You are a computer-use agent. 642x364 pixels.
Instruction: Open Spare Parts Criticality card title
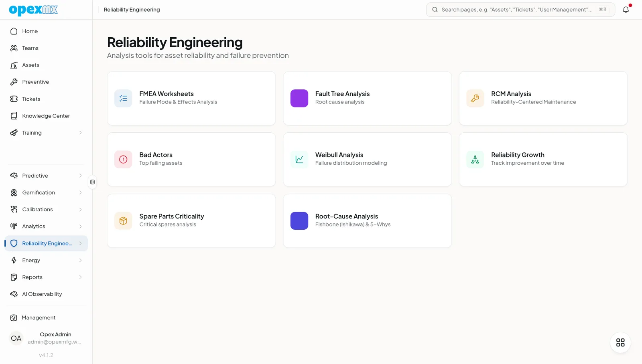(x=172, y=216)
